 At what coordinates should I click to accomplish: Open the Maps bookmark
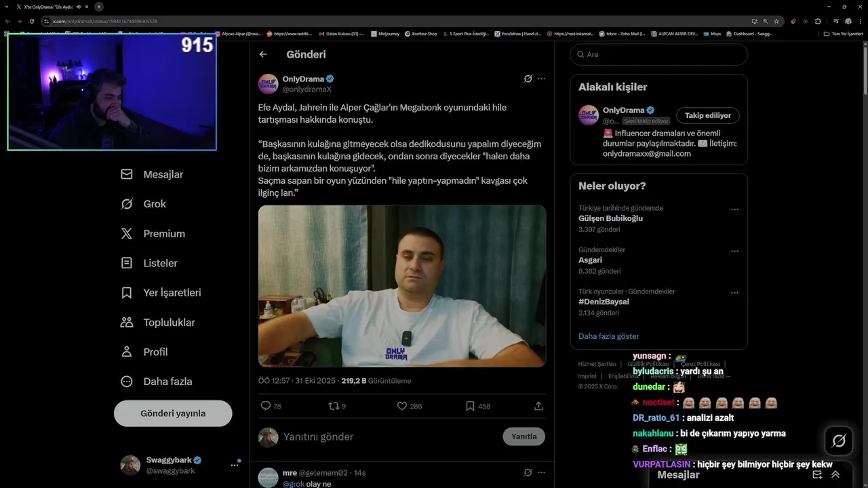click(x=712, y=33)
